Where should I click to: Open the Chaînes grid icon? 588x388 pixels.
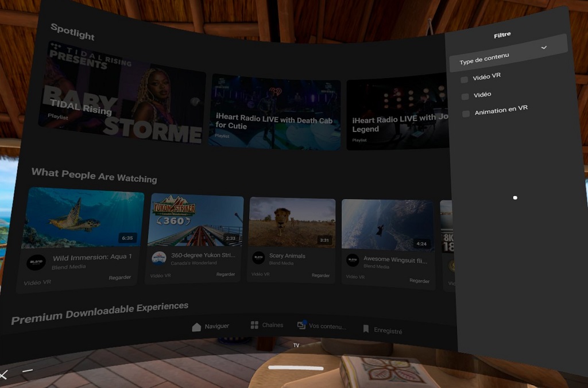254,325
